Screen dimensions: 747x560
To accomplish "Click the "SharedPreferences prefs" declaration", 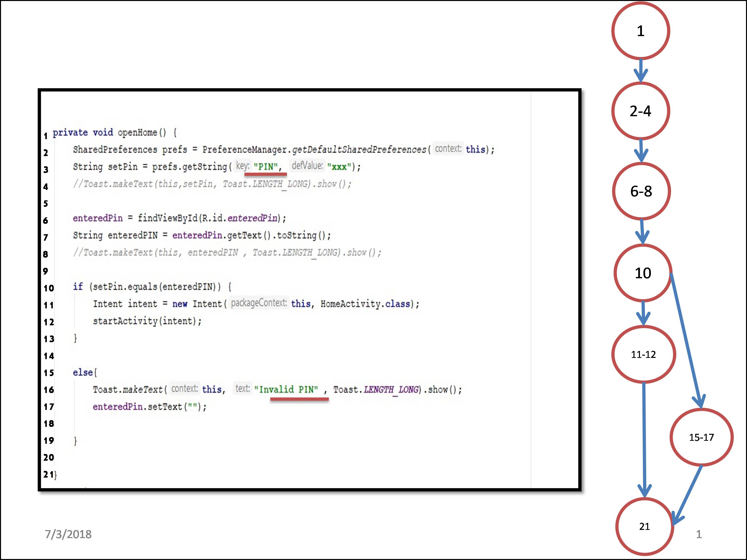I will (284, 150).
